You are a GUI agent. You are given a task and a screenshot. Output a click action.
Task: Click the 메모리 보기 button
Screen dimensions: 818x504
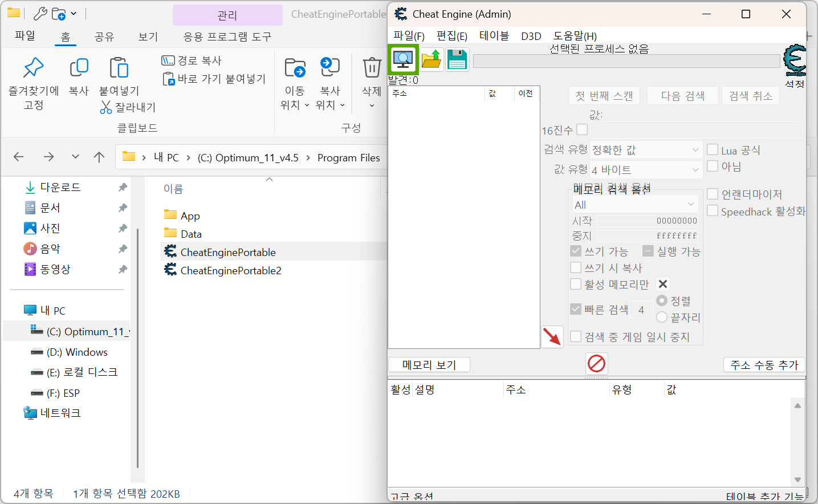pyautogui.click(x=429, y=364)
